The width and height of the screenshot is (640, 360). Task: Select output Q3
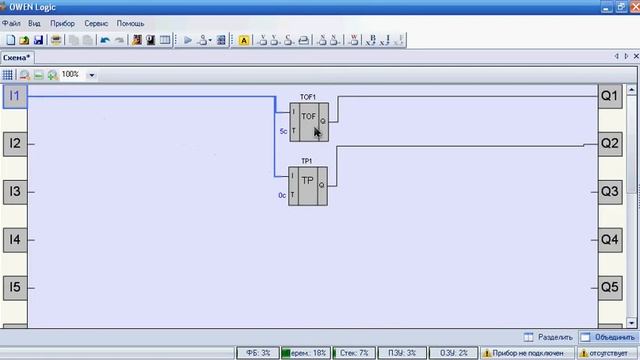click(610, 192)
